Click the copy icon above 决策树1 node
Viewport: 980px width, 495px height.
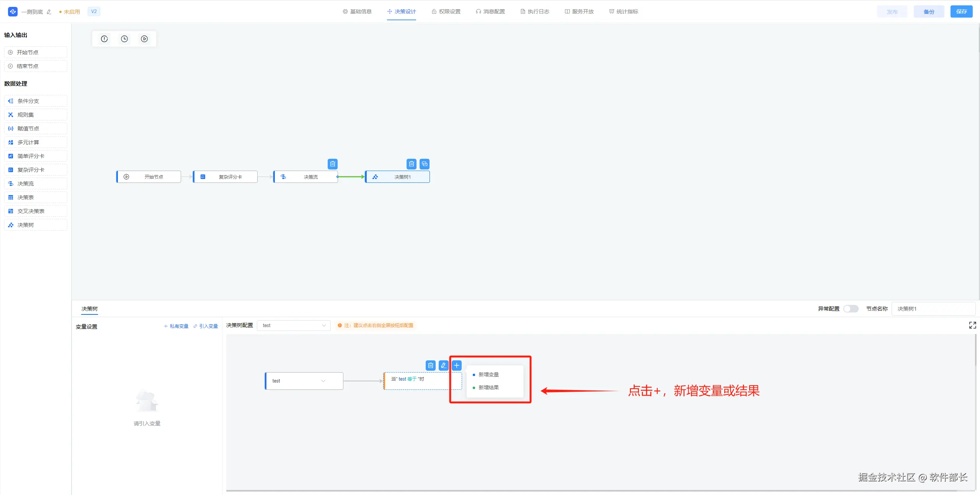click(x=424, y=164)
